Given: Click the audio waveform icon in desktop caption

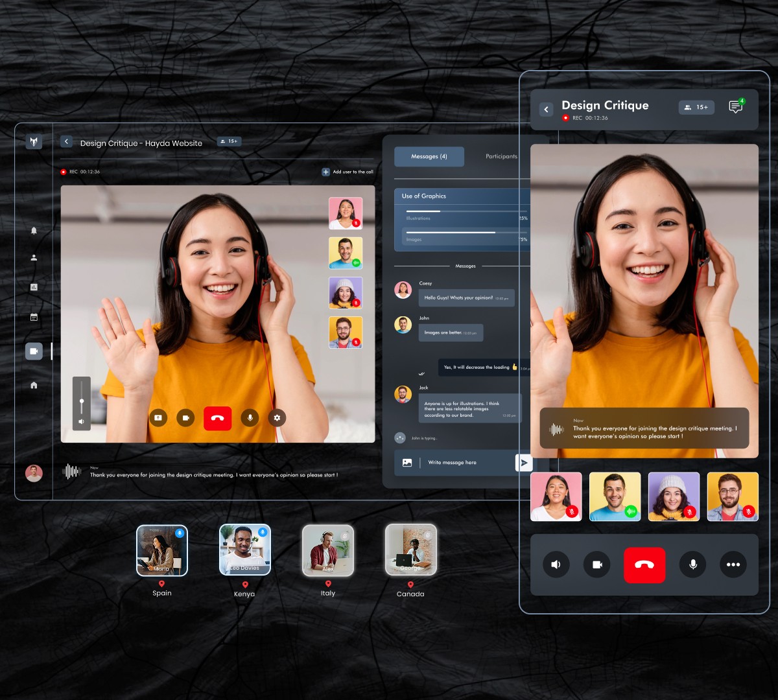Looking at the screenshot, I should [71, 472].
